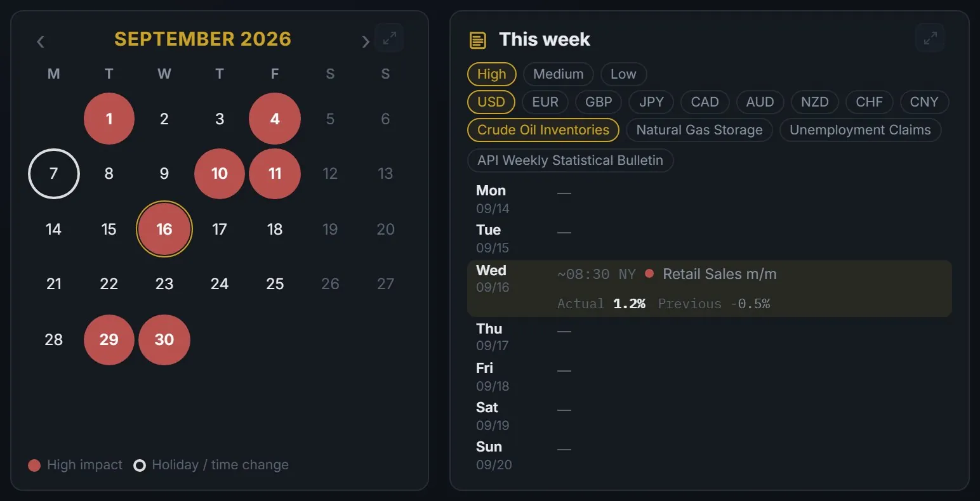This screenshot has width=980, height=501.
Task: Select holiday date September 7
Action: (x=54, y=174)
